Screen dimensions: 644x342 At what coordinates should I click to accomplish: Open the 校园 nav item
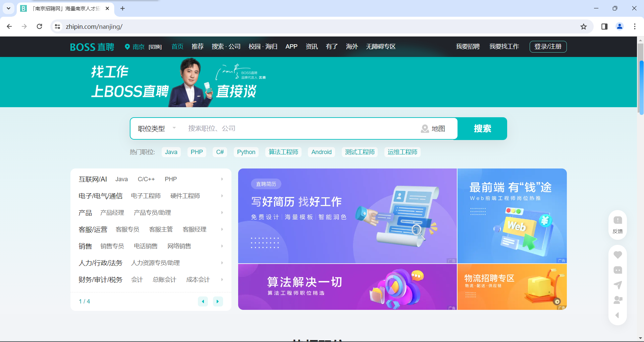[x=255, y=47]
